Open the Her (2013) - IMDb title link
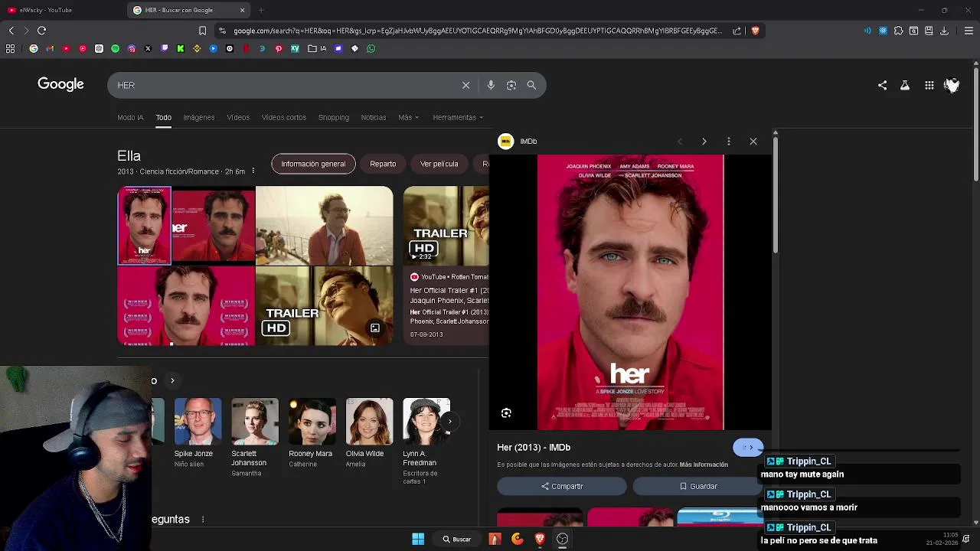This screenshot has height=551, width=980. [534, 448]
